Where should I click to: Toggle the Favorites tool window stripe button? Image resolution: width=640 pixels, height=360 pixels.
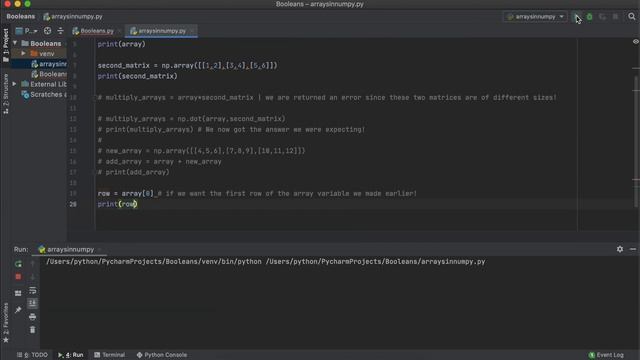click(5, 322)
